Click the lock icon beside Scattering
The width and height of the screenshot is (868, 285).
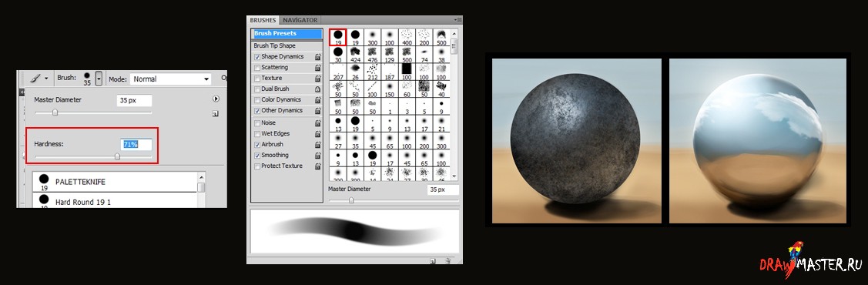(318, 68)
